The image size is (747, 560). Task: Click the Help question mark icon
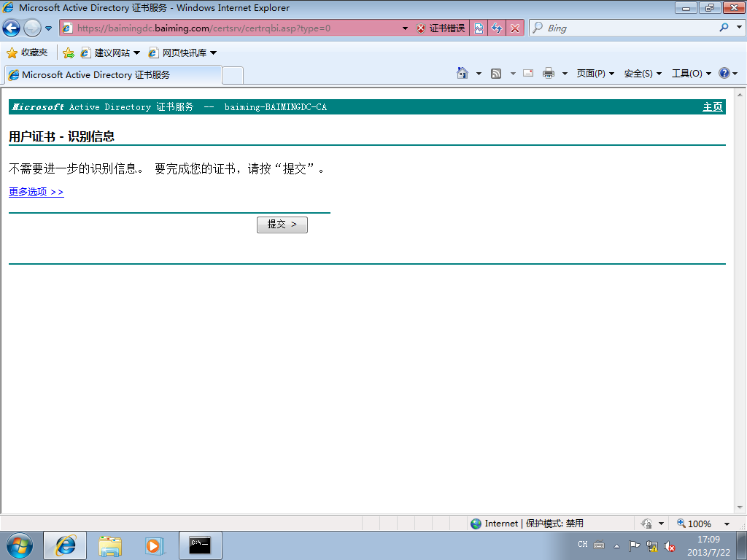(724, 73)
